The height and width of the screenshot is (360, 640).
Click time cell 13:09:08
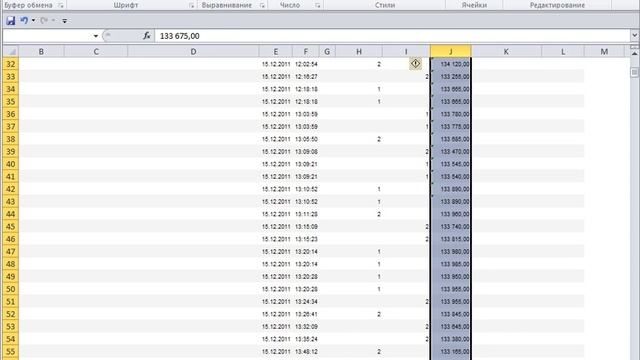(306, 152)
